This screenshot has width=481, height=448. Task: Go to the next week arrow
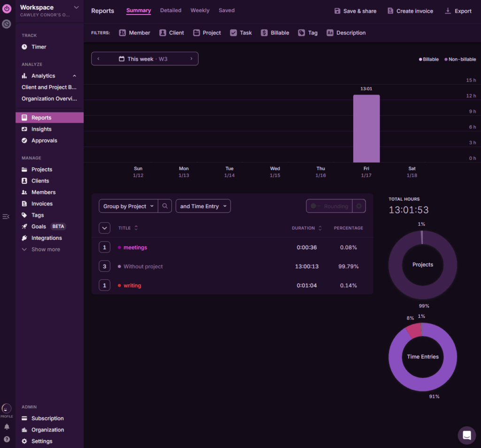pyautogui.click(x=191, y=59)
